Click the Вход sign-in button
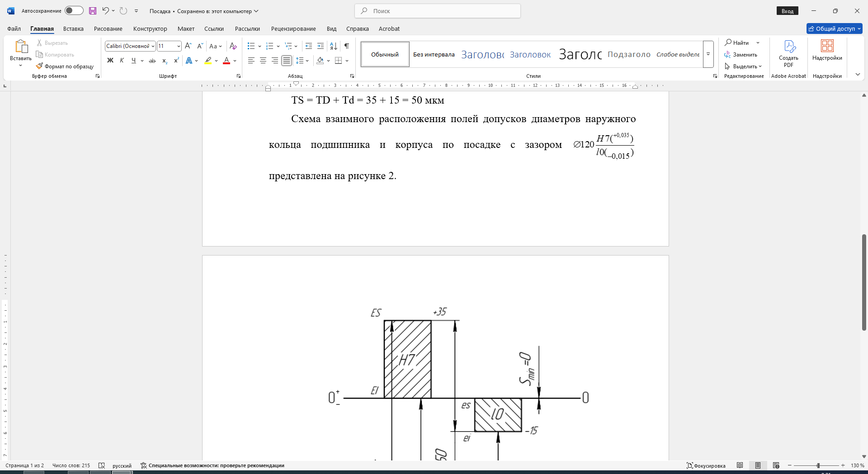The height and width of the screenshot is (474, 868). click(788, 11)
